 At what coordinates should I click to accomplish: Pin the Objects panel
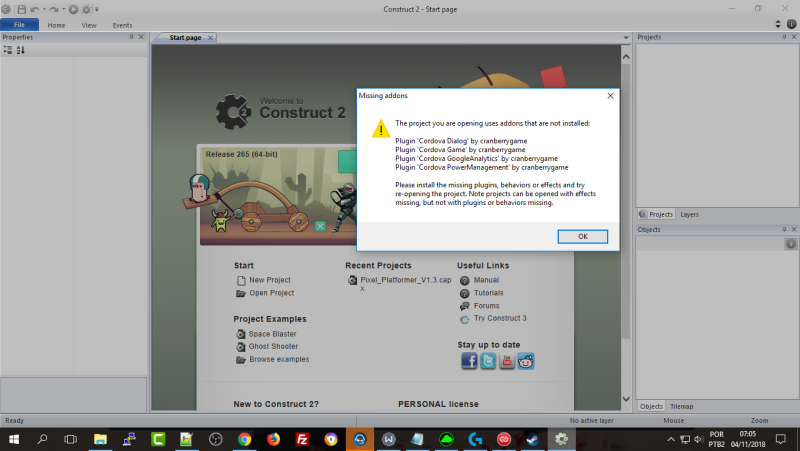coord(784,230)
